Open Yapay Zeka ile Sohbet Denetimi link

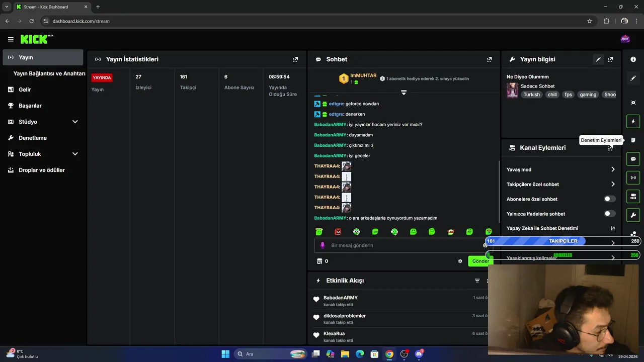pos(561,228)
